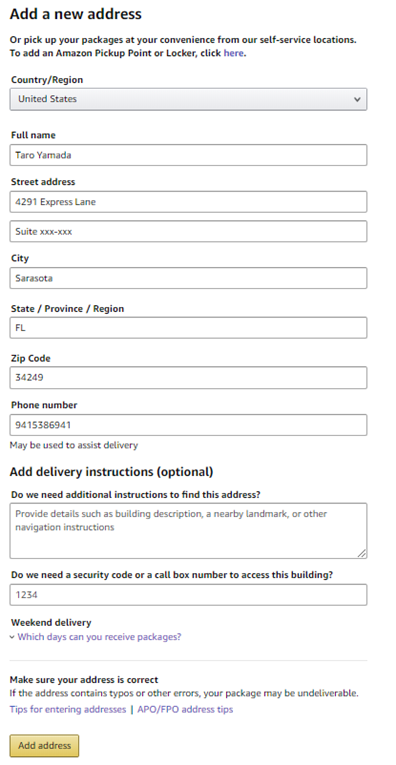Click the dropdown arrow beside United States
Screen dimensions: 396x765
(x=357, y=100)
